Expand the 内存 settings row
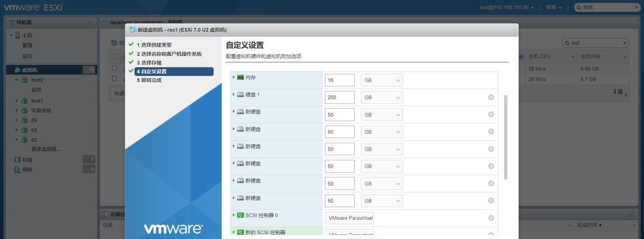This screenshot has width=644, height=239. pos(234,77)
